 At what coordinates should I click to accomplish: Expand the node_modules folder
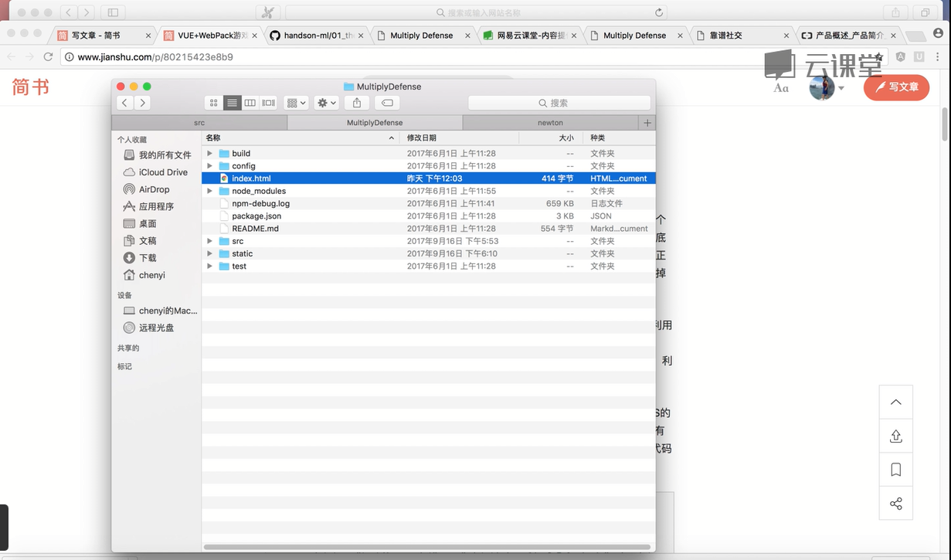coord(209,191)
